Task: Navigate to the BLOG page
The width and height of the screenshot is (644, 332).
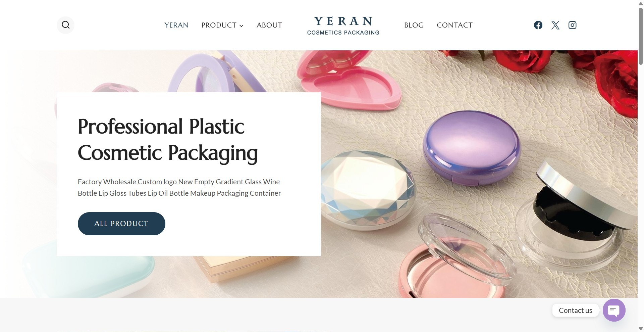Action: point(414,25)
